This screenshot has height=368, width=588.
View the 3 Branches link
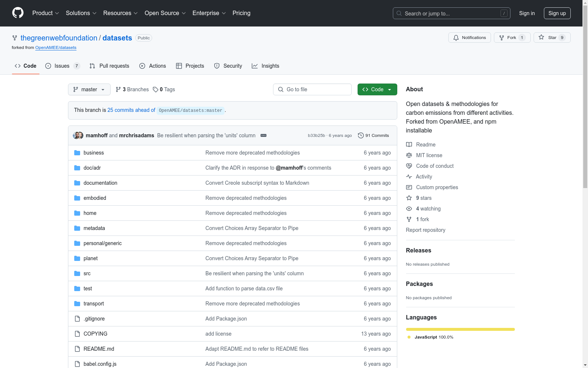(x=132, y=89)
